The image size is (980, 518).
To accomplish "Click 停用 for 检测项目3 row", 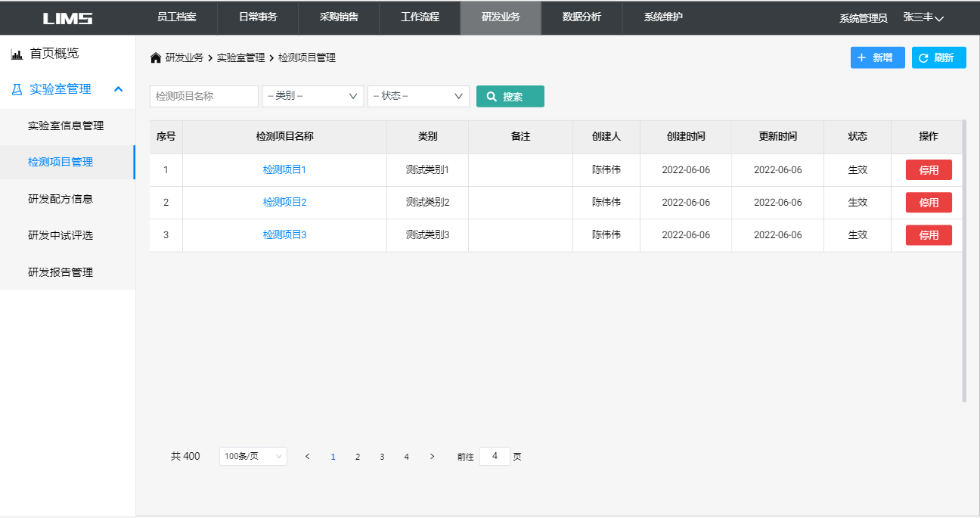I will point(929,235).
